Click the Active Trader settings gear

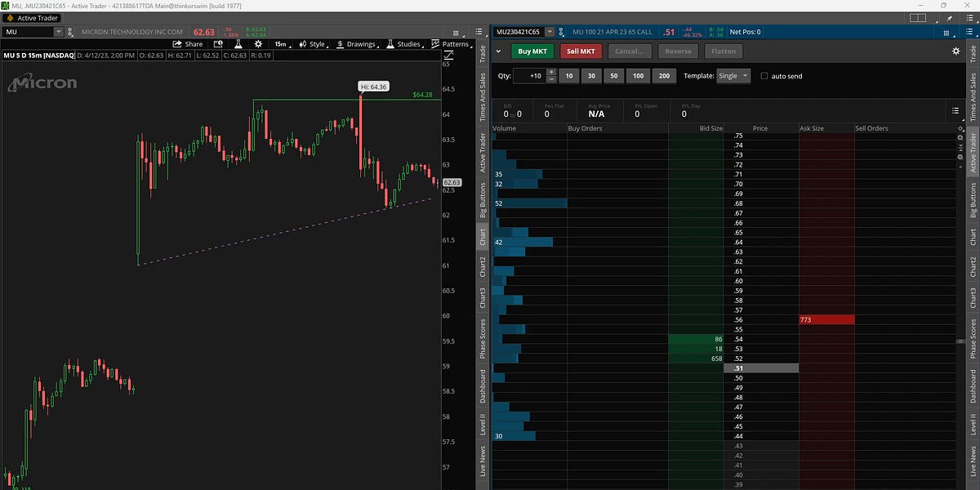tap(955, 51)
